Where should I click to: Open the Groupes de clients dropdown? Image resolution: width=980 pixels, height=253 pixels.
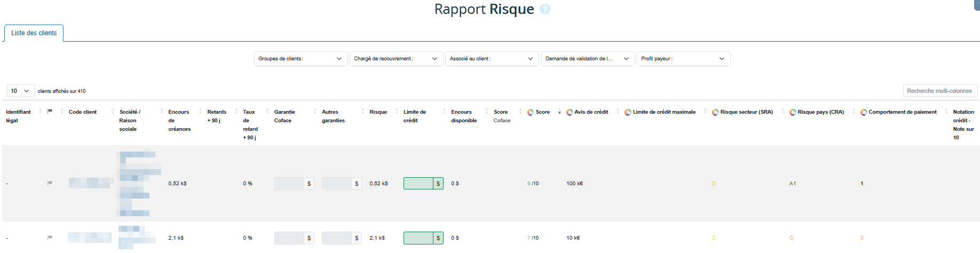pyautogui.click(x=301, y=59)
